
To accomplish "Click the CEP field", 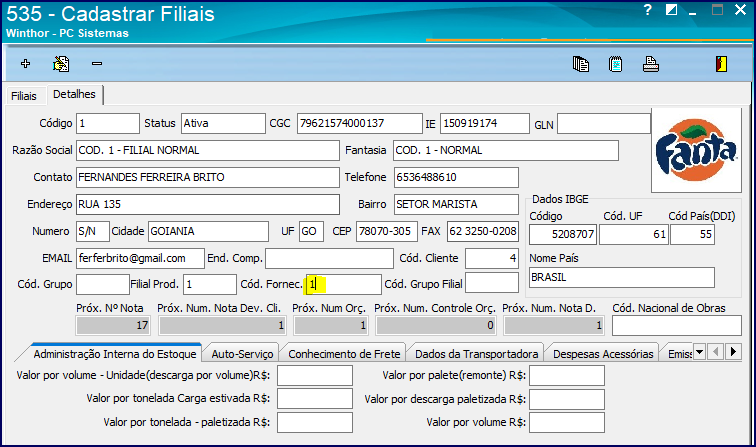I will coord(387,231).
